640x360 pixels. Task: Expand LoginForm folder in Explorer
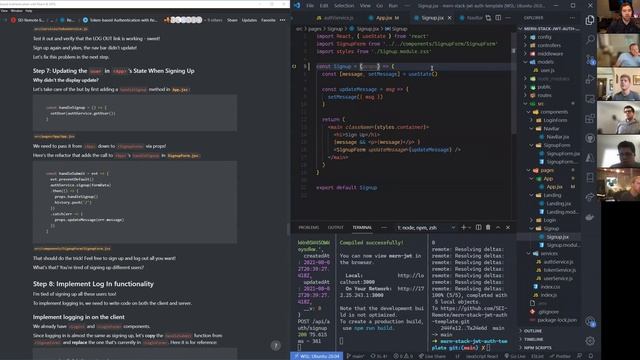555,120
